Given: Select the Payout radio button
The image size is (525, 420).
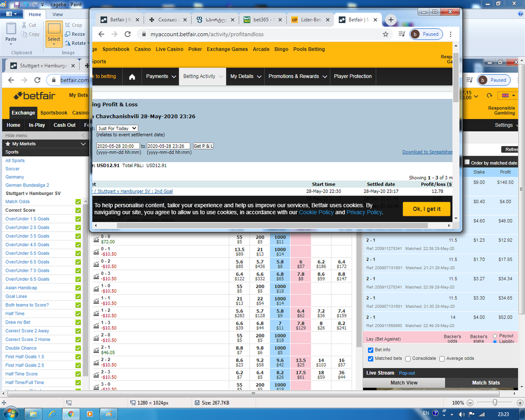Looking at the screenshot, I should (495, 336).
